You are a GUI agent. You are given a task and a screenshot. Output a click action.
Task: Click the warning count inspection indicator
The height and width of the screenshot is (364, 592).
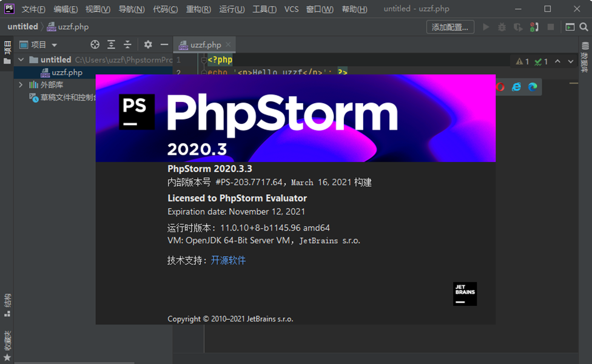pyautogui.click(x=522, y=61)
